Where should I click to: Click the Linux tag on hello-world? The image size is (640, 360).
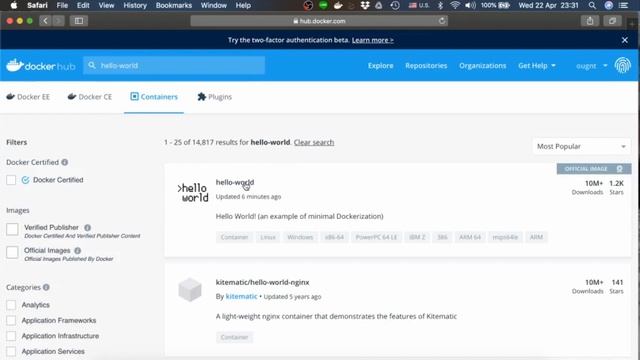pyautogui.click(x=268, y=237)
